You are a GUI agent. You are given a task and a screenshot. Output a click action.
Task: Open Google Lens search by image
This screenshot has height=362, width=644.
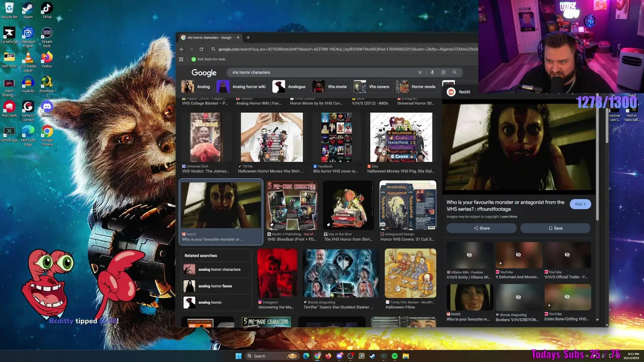point(443,72)
